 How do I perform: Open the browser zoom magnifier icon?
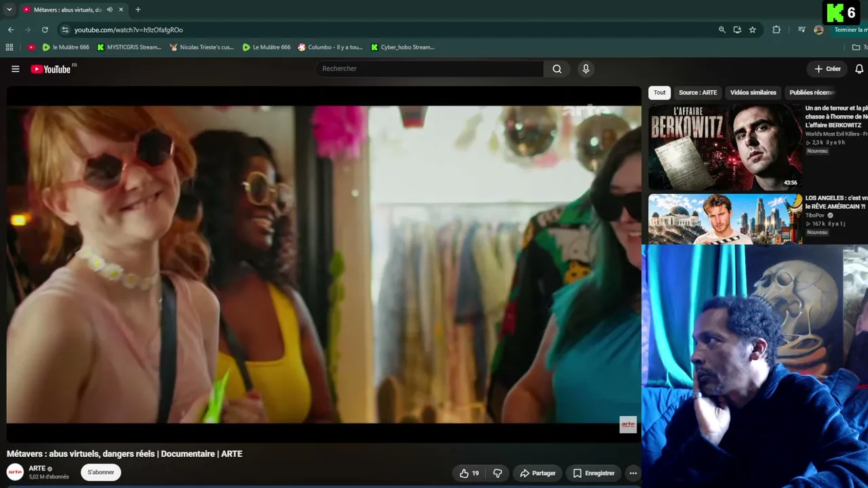[x=722, y=30]
